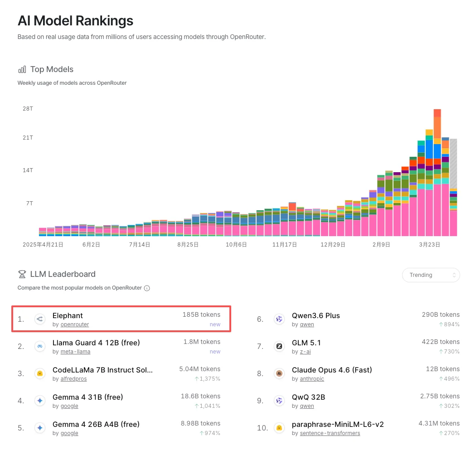Click the Top Models bar chart icon
476x450 pixels.
click(x=22, y=69)
